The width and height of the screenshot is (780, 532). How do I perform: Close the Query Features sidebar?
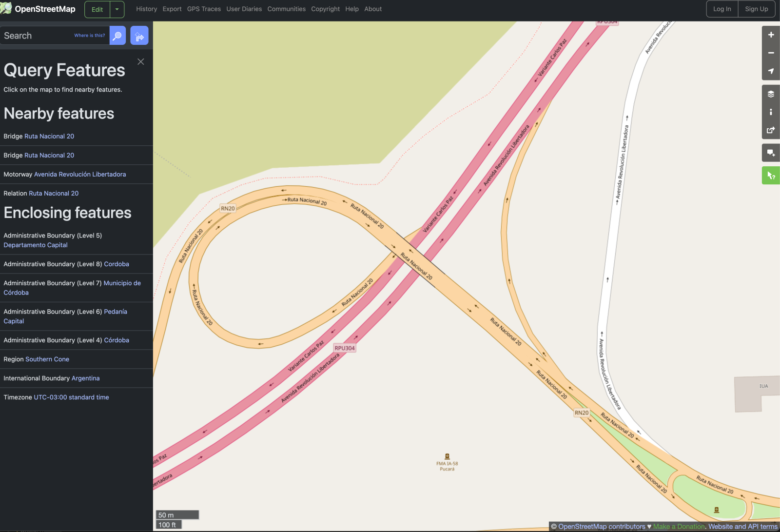pyautogui.click(x=141, y=61)
